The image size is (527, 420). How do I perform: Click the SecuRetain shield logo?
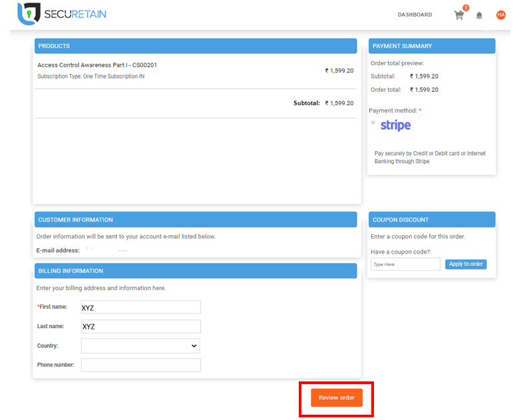tap(28, 14)
